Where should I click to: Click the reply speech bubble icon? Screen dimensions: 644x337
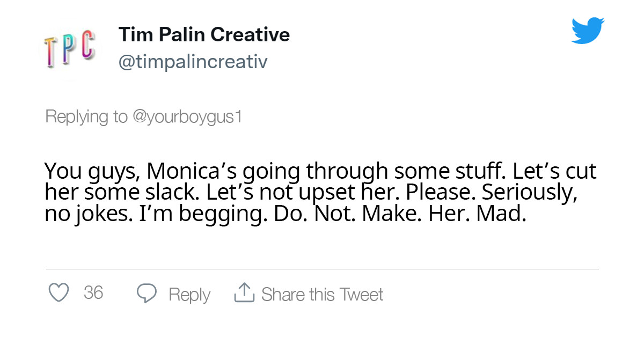click(147, 294)
